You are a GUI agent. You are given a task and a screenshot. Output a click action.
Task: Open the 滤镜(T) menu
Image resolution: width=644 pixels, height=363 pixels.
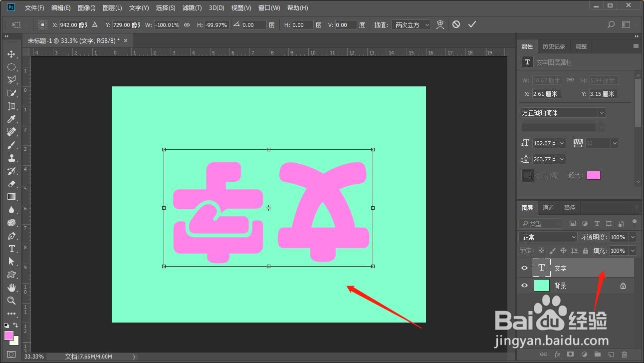coord(192,8)
